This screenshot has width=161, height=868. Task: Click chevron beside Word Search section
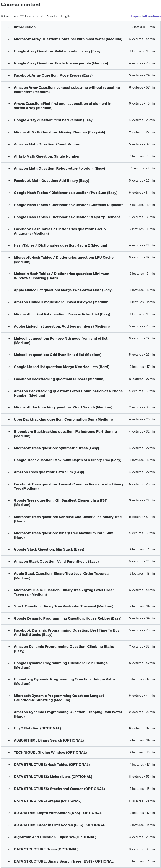tap(9, 407)
